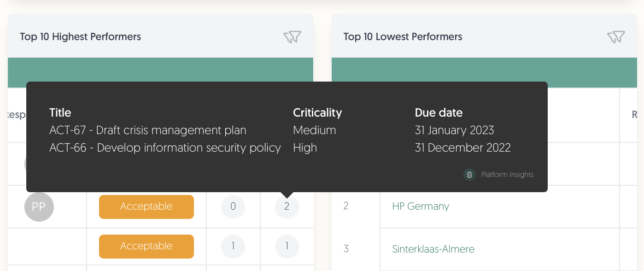Select ACT-67 Draft crisis management plan entry
The image size is (644, 271).
(148, 130)
